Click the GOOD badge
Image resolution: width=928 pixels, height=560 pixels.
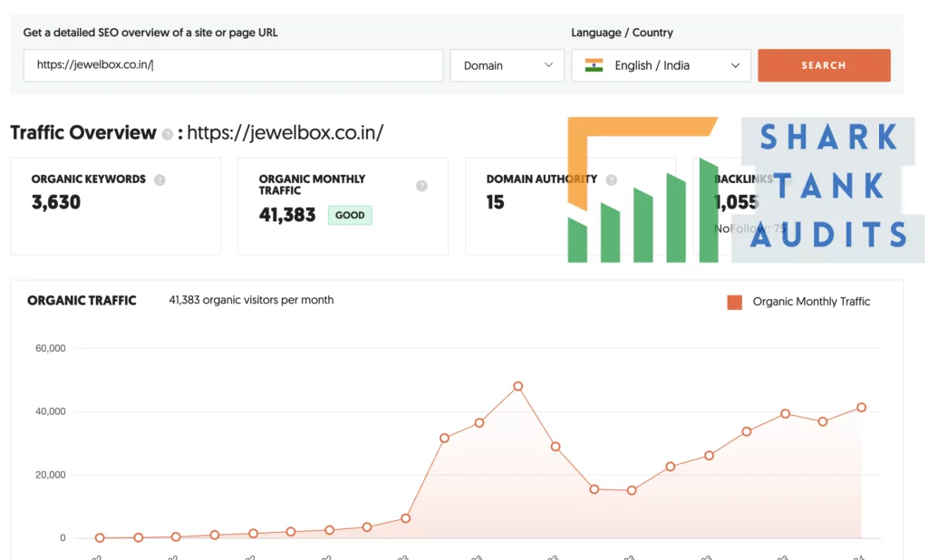click(x=351, y=215)
